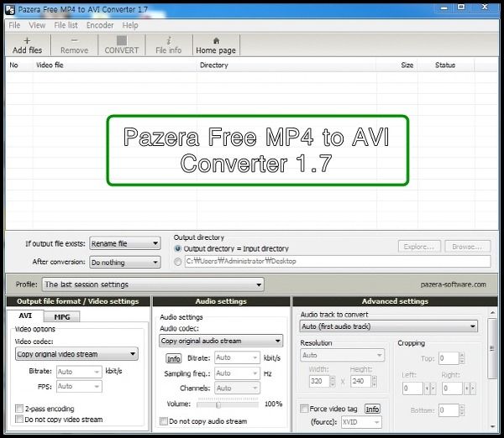Click the Cropping Right value field
This screenshot has width=504, height=438.
[x=452, y=388]
